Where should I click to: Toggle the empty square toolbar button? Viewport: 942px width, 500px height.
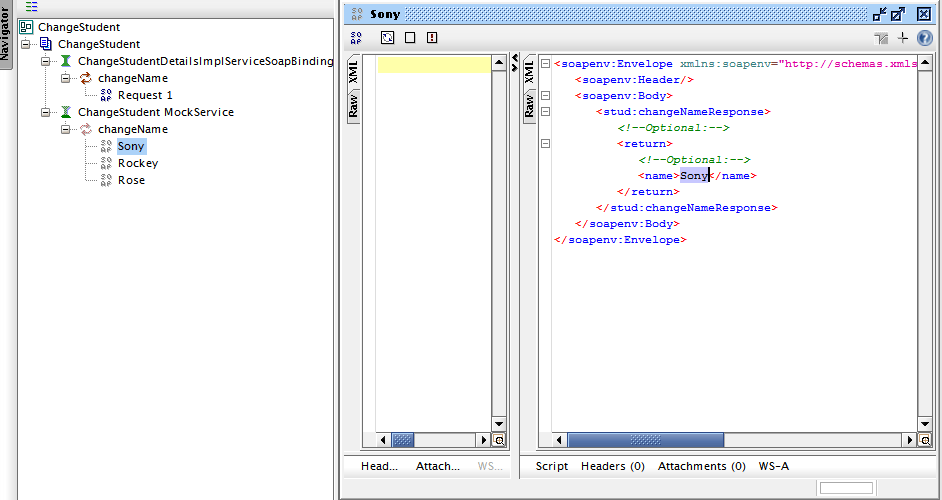[x=410, y=38]
